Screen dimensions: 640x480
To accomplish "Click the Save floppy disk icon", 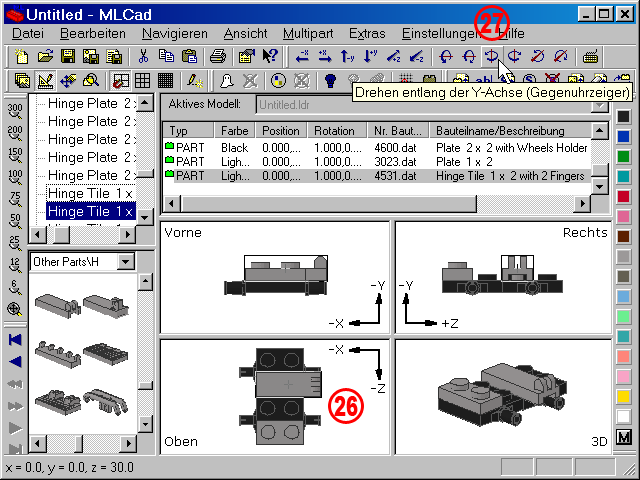I will pos(68,56).
